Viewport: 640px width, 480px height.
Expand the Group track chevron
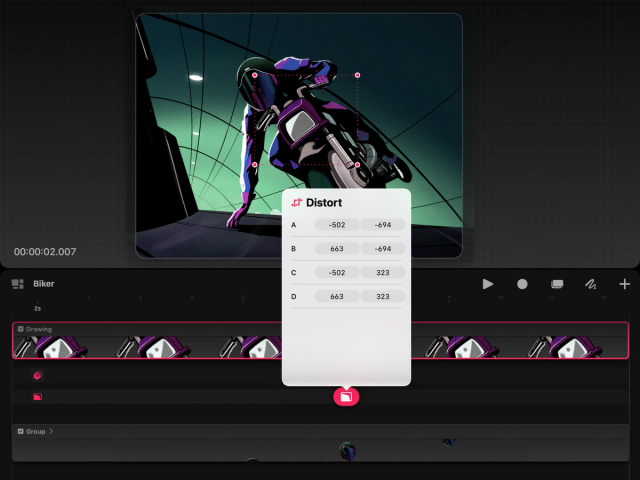[51, 431]
